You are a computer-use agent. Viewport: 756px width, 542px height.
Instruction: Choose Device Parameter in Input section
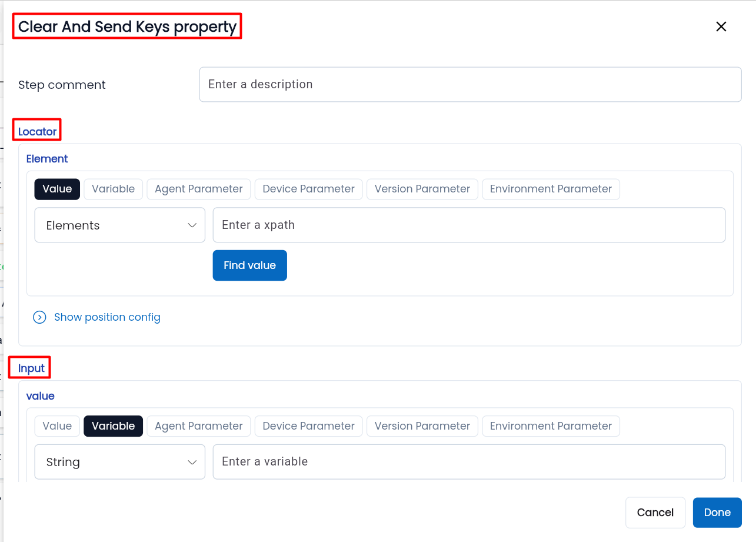308,426
